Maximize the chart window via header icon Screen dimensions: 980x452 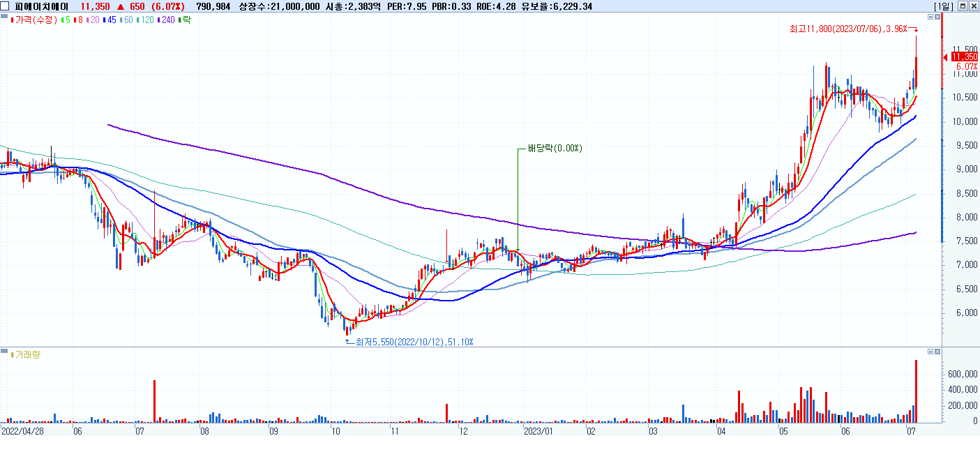click(x=963, y=6)
